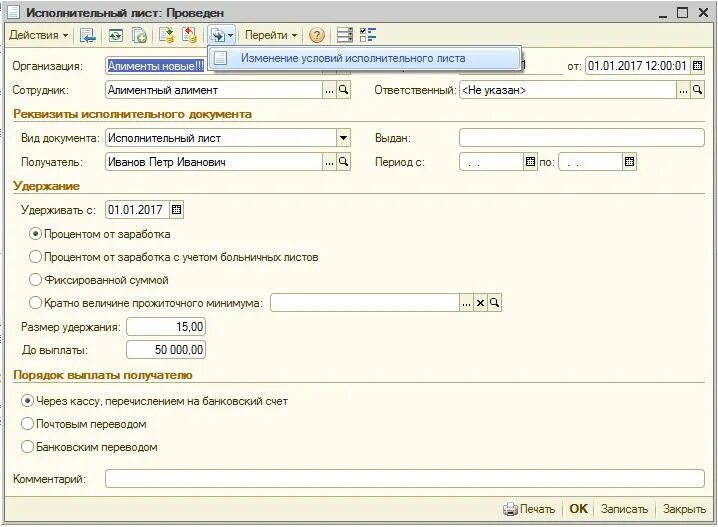
Task: Open the Перейти menu
Action: pyautogui.click(x=271, y=35)
